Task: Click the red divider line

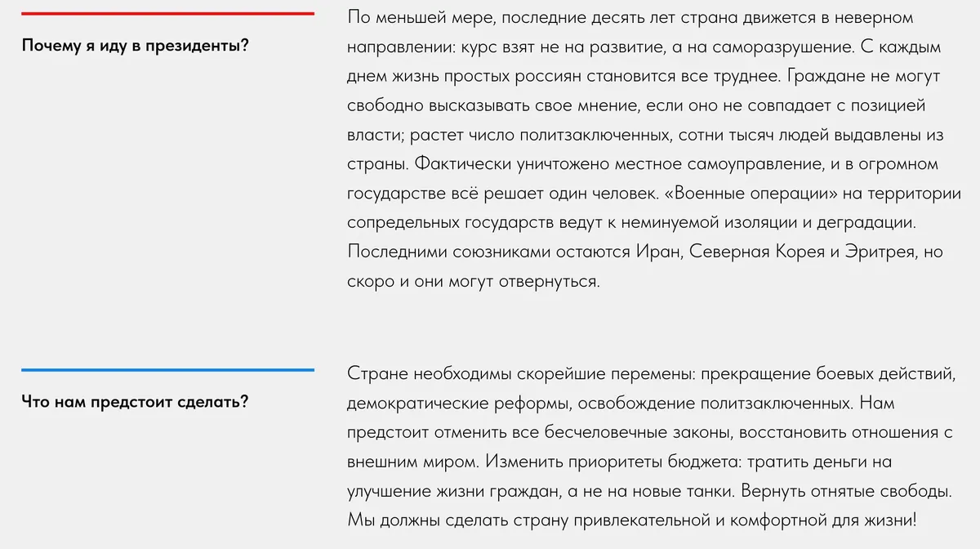Action: [x=167, y=14]
